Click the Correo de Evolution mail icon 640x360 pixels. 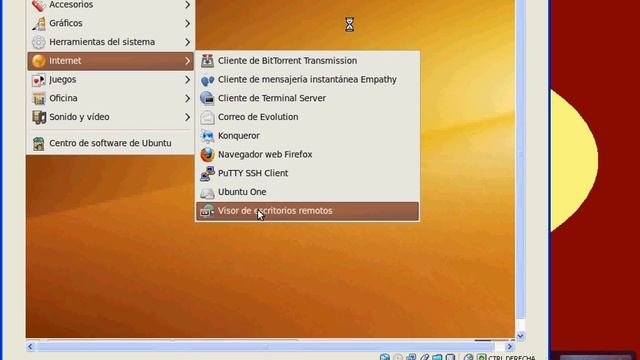(207, 117)
